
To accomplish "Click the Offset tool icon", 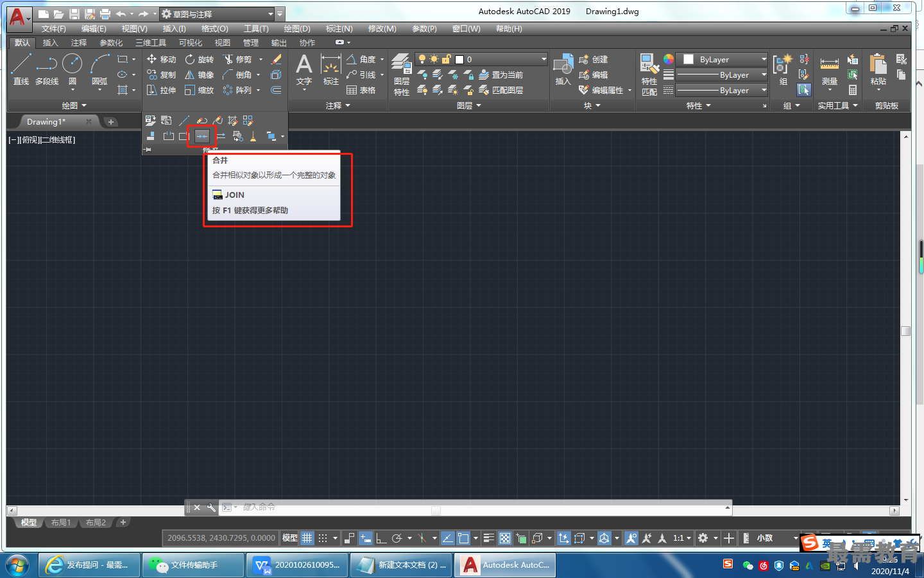I will click(277, 90).
